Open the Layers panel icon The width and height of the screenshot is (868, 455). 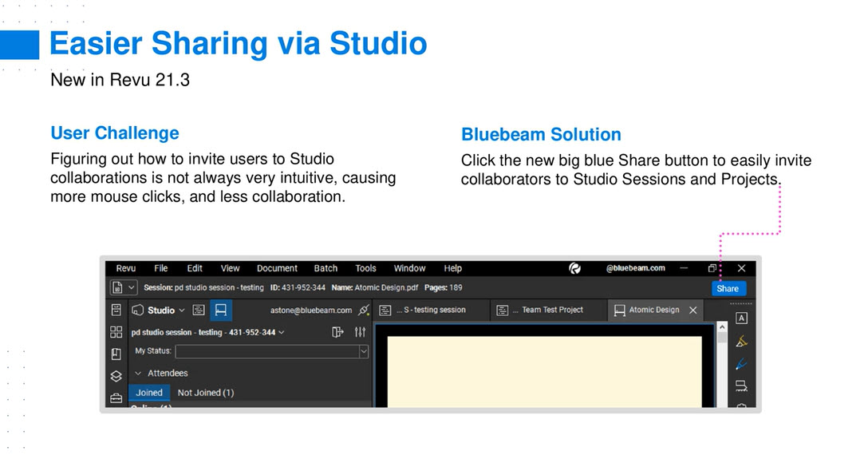click(x=116, y=376)
